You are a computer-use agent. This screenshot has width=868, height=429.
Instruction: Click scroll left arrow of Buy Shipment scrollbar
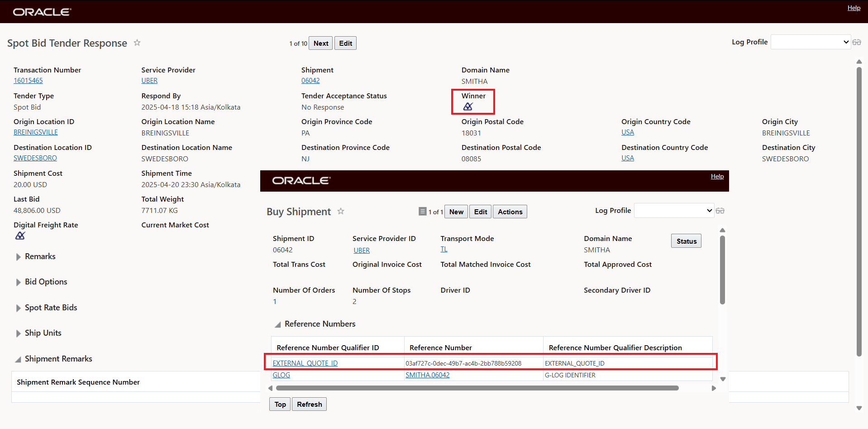271,388
